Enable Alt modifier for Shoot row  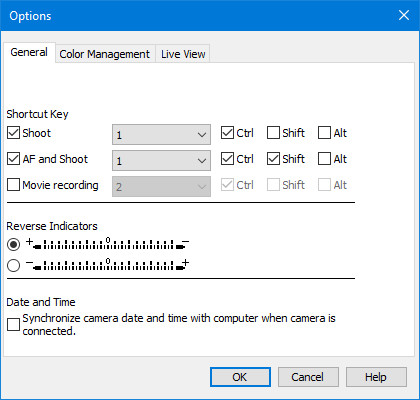point(324,133)
